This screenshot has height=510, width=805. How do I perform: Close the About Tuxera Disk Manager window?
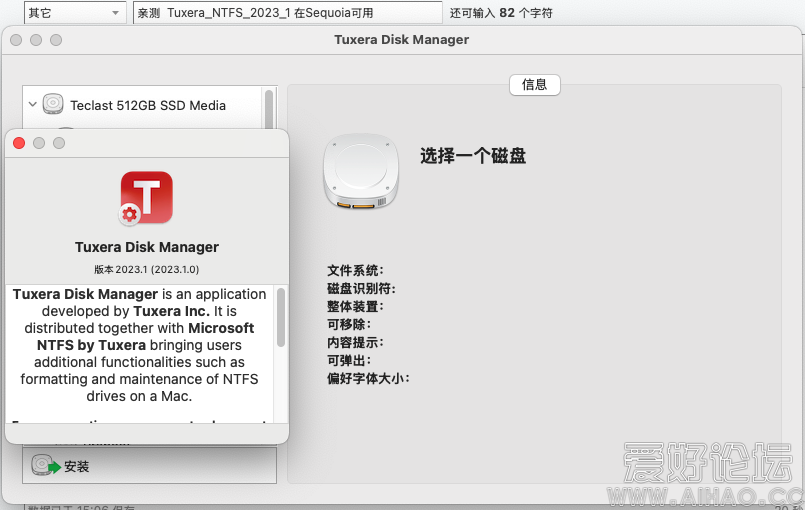pos(19,143)
